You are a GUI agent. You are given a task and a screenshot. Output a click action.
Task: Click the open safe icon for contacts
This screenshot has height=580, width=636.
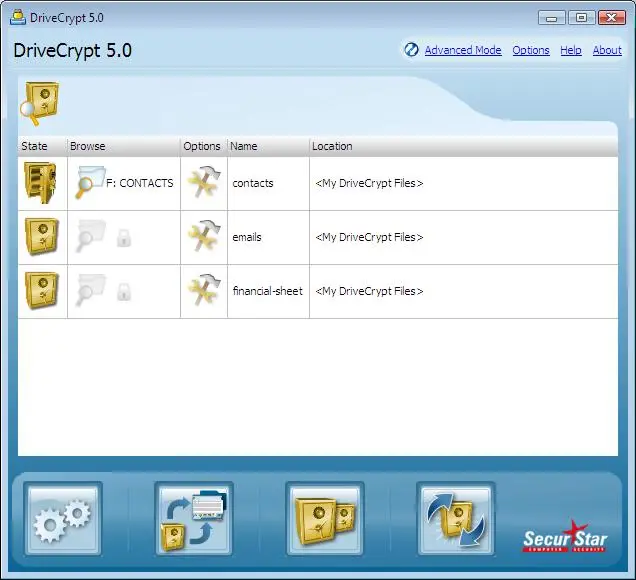40,183
